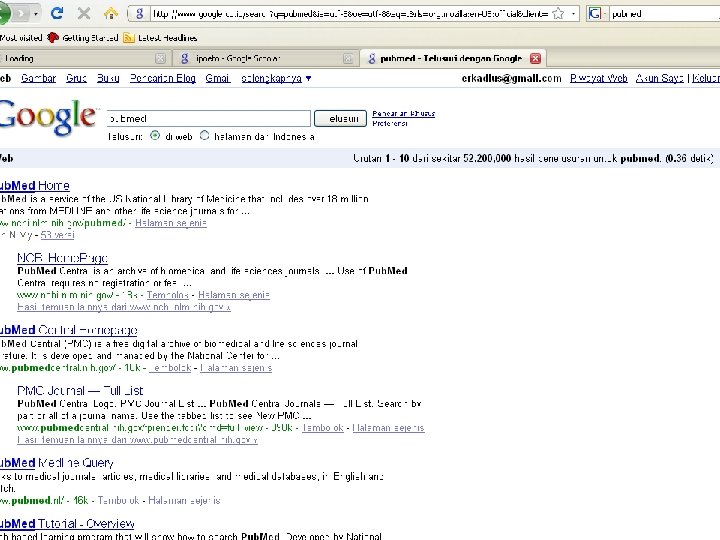Open PubMed Tutorial - Overview result

pos(67,524)
